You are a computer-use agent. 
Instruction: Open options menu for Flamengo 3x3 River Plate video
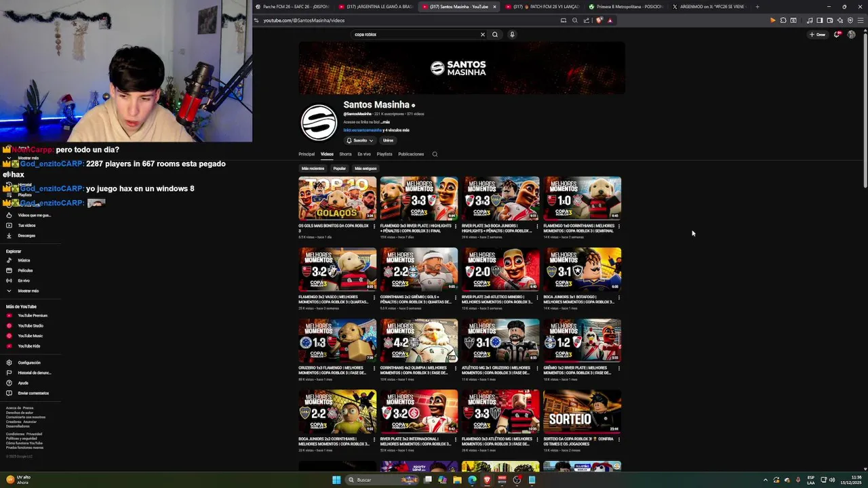coord(455,226)
